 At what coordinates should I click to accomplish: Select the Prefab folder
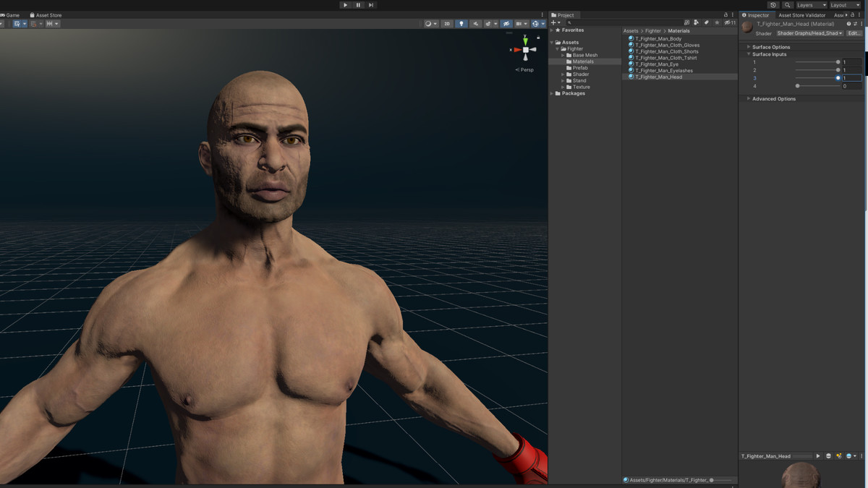coord(580,68)
